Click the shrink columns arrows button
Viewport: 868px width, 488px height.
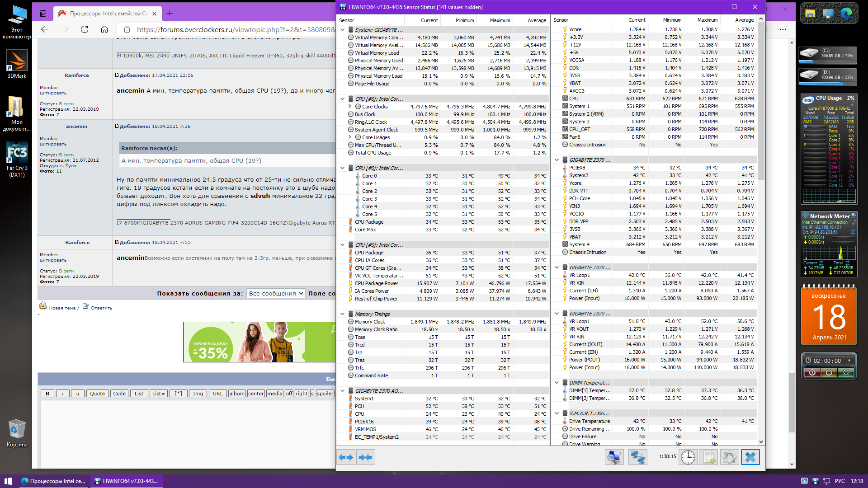tap(365, 457)
